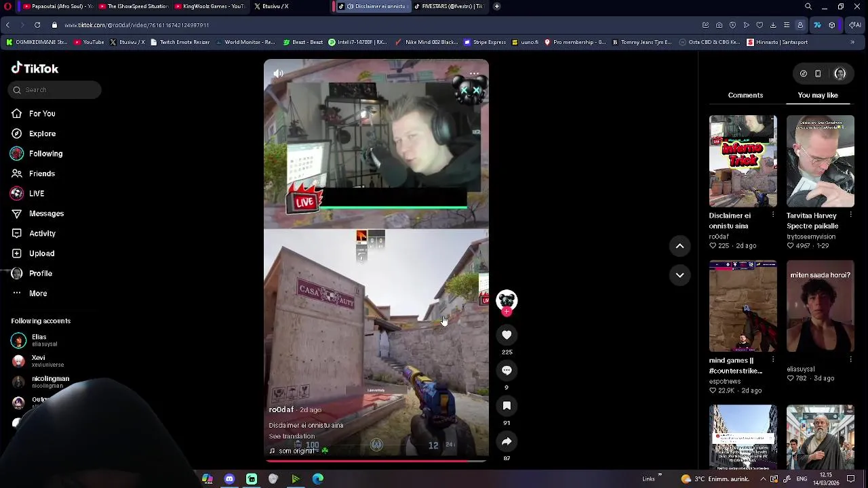Image resolution: width=868 pixels, height=488 pixels.
Task: Open Twitch Emote Resizer bookmark
Action: coord(180,42)
